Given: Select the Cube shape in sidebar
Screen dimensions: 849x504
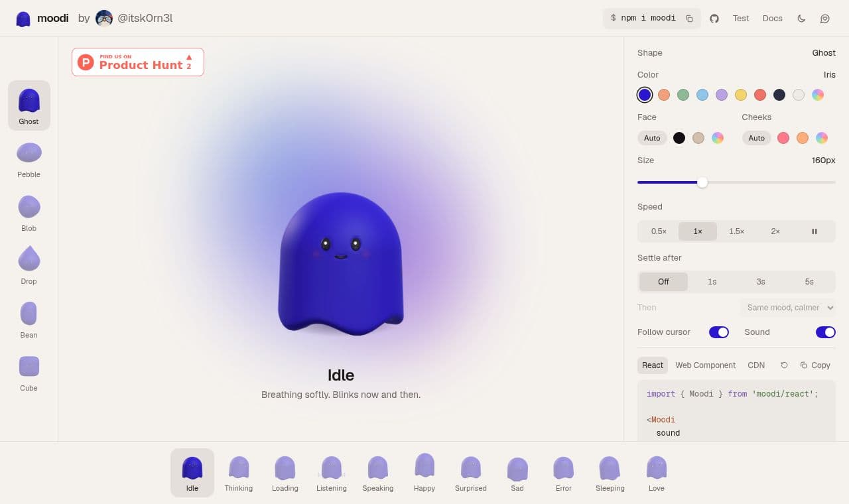Looking at the screenshot, I should (x=29, y=372).
